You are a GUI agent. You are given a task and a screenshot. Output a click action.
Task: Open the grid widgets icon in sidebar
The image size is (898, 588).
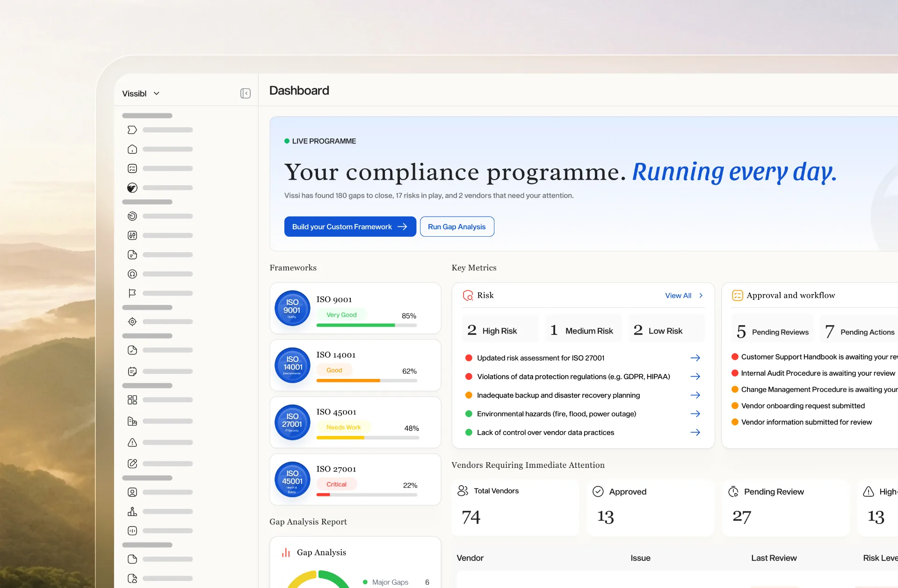pos(132,399)
